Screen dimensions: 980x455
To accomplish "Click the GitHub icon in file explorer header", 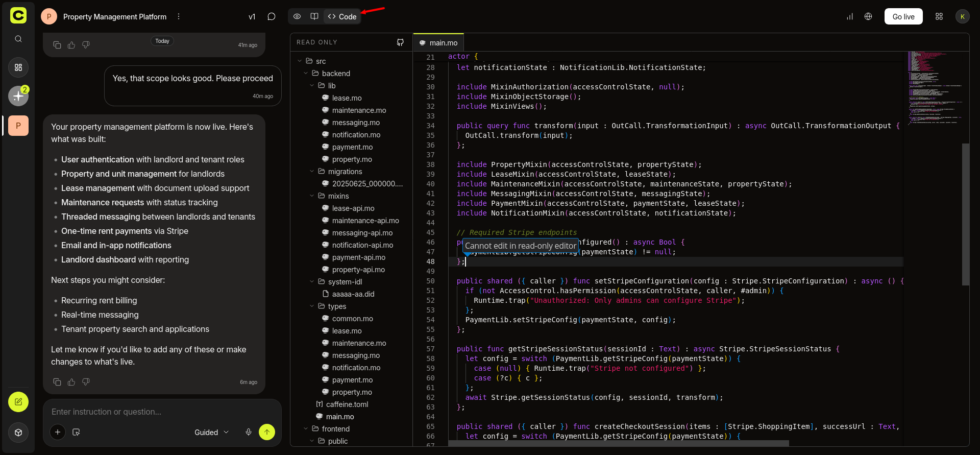I will pyautogui.click(x=401, y=42).
